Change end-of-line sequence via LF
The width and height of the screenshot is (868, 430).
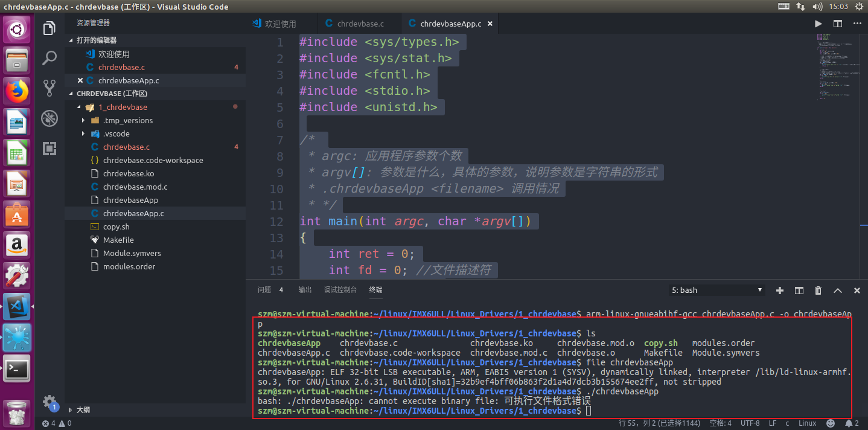tap(773, 423)
